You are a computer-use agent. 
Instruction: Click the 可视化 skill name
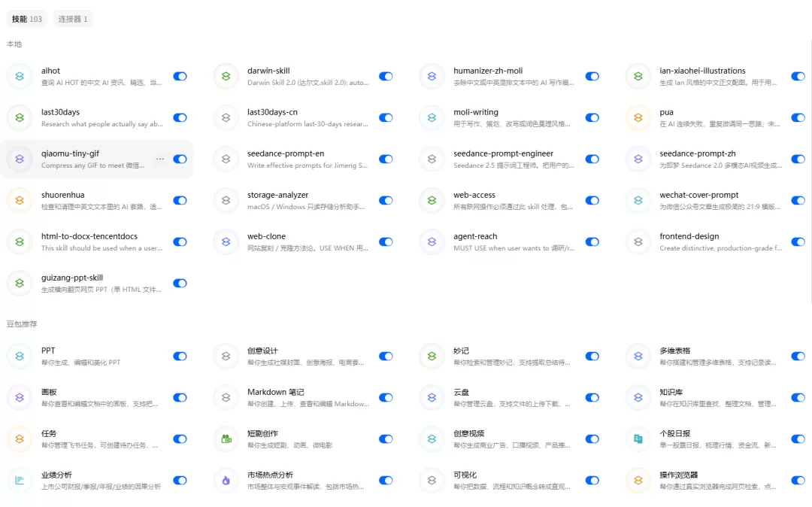click(465, 475)
